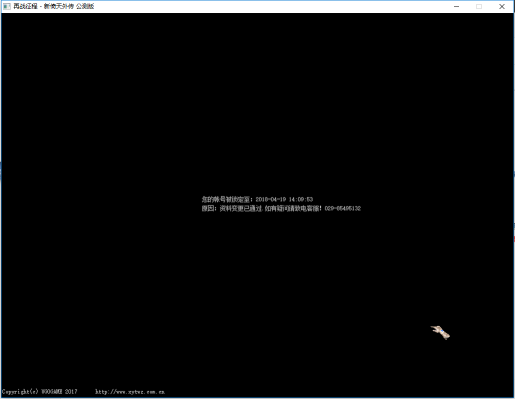Close the game window
The image size is (515, 399).
(502, 6)
